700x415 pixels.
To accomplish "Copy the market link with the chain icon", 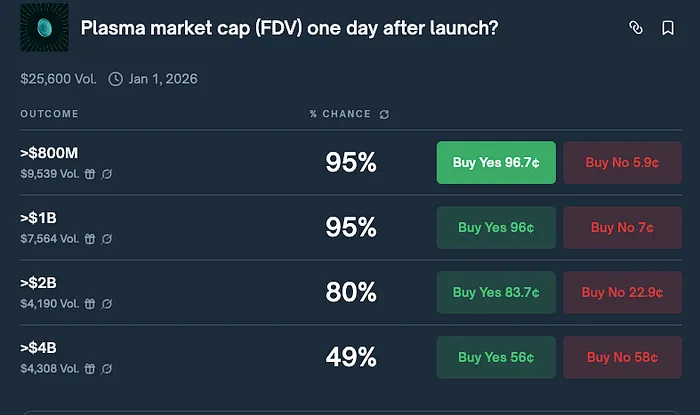I will [636, 28].
